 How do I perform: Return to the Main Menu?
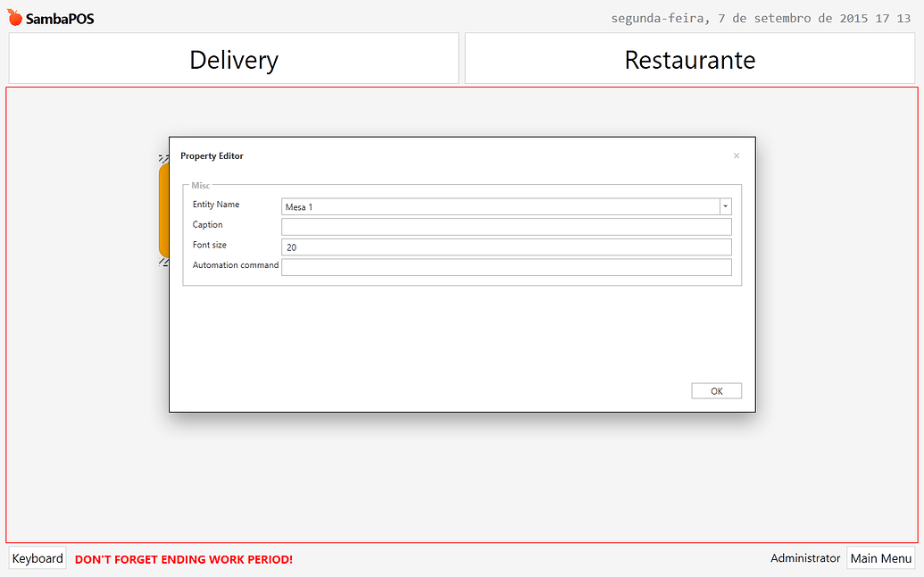click(880, 557)
